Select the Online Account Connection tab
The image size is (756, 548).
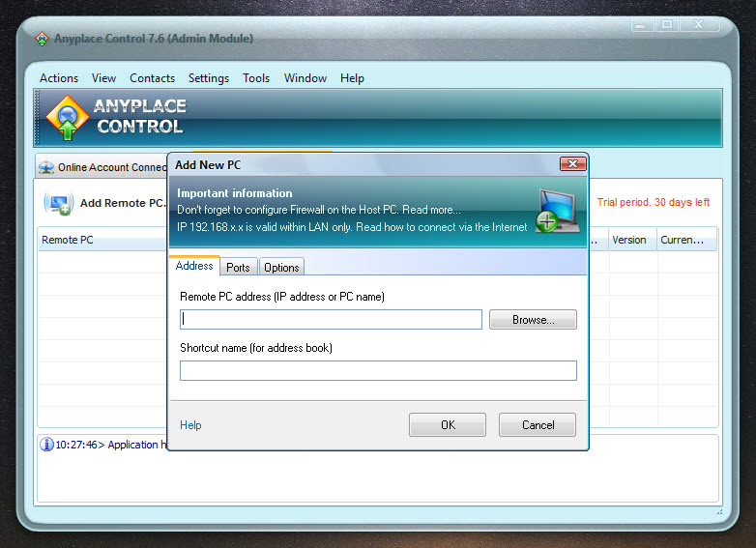[102, 167]
